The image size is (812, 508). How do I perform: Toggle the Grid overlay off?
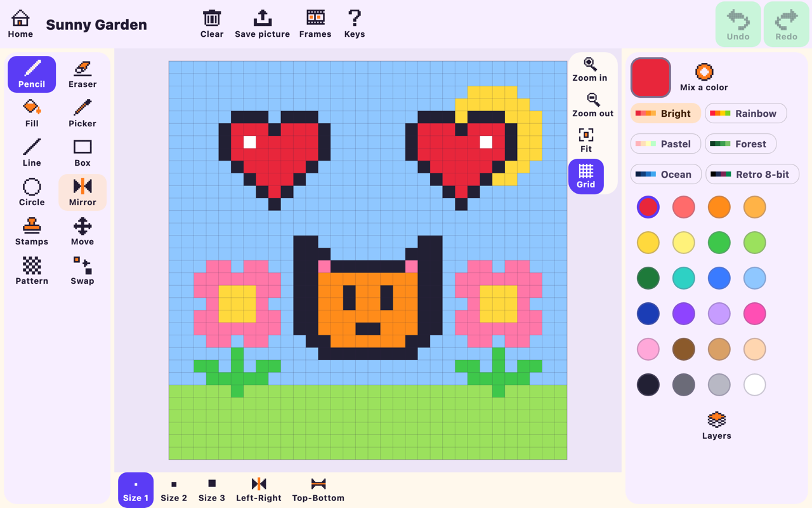586,177
